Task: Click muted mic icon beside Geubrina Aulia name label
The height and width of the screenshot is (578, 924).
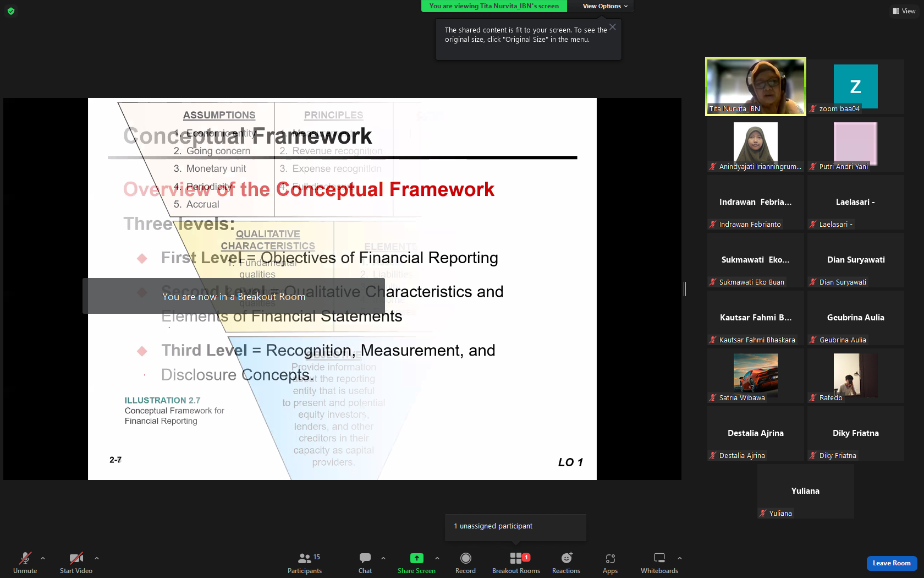Action: 813,340
